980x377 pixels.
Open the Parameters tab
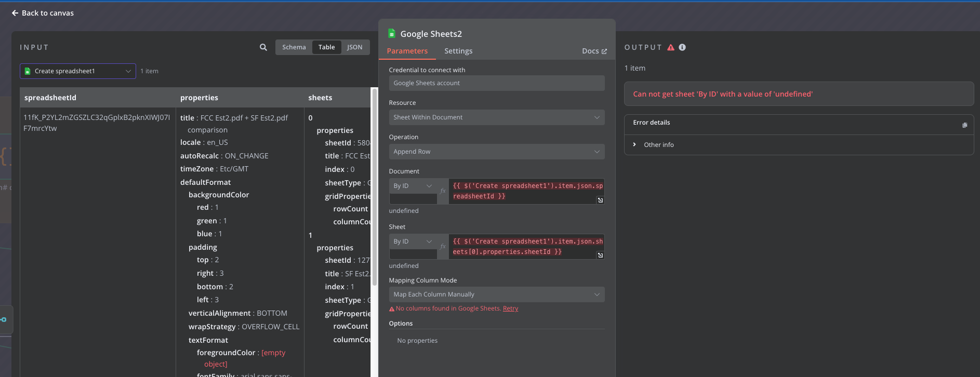click(407, 51)
